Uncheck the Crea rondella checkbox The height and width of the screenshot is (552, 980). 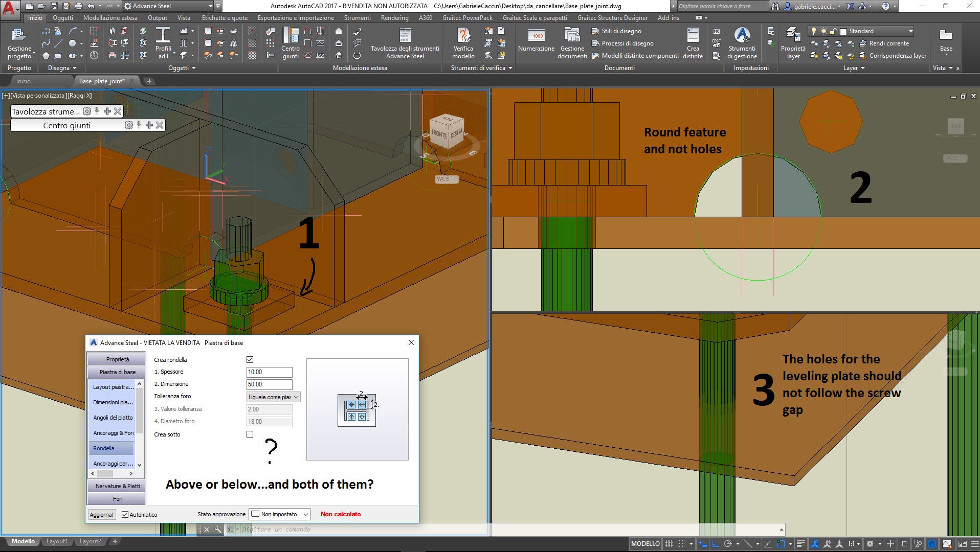[x=250, y=359]
